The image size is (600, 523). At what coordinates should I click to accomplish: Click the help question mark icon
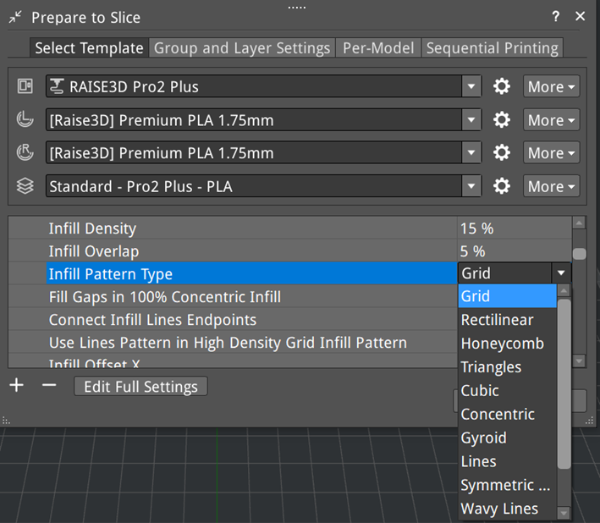point(556,17)
